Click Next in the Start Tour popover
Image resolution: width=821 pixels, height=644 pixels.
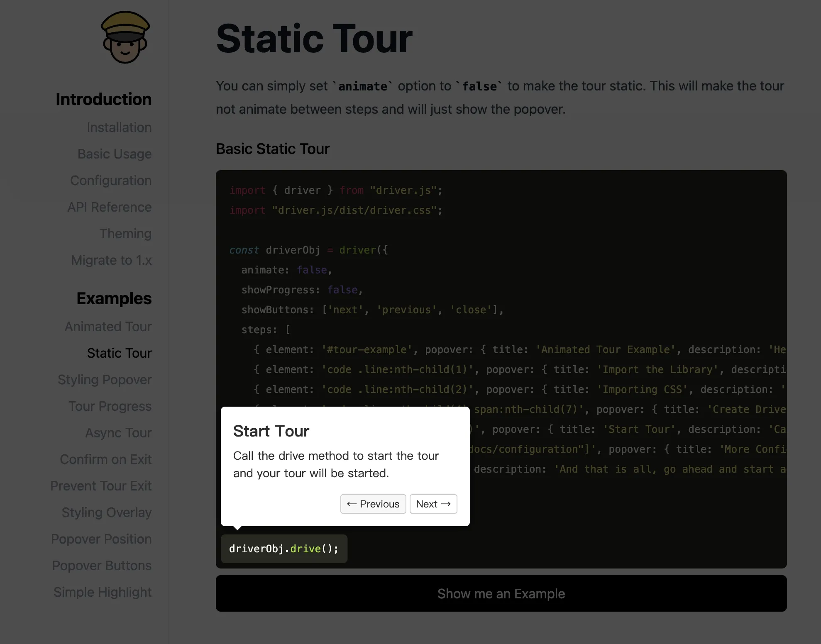click(x=433, y=504)
